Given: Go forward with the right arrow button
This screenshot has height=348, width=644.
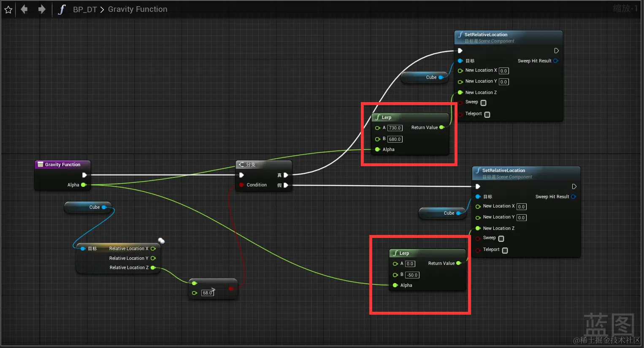Looking at the screenshot, I should coord(41,9).
